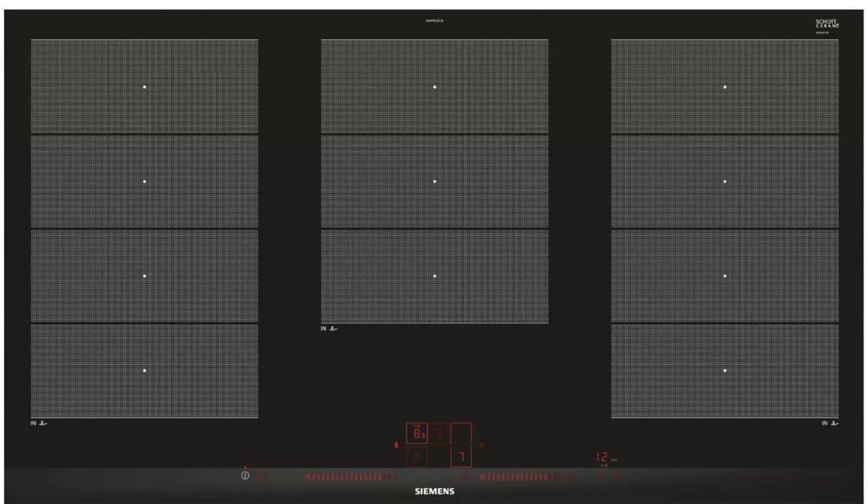Select the 8.5 cooking zone display
Image resolution: width=868 pixels, height=504 pixels.
point(417,433)
